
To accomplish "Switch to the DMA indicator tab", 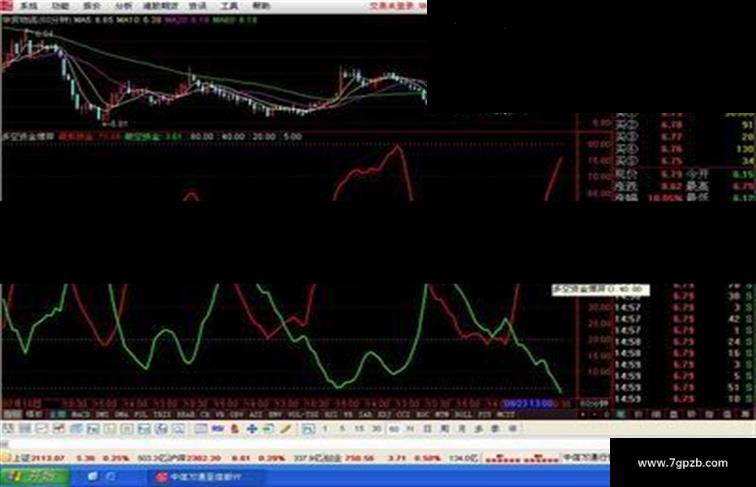I will tap(122, 414).
